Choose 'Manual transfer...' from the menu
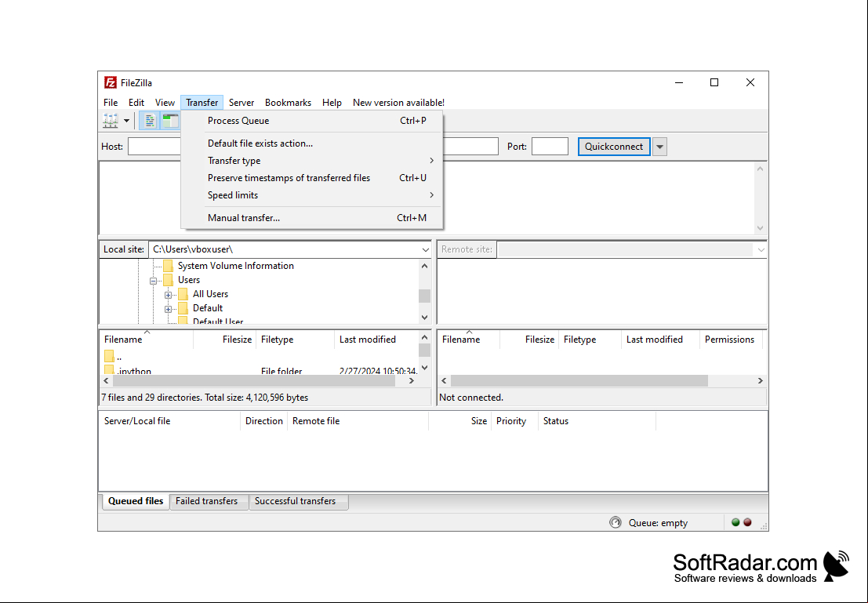This screenshot has width=868, height=603. [x=312, y=218]
